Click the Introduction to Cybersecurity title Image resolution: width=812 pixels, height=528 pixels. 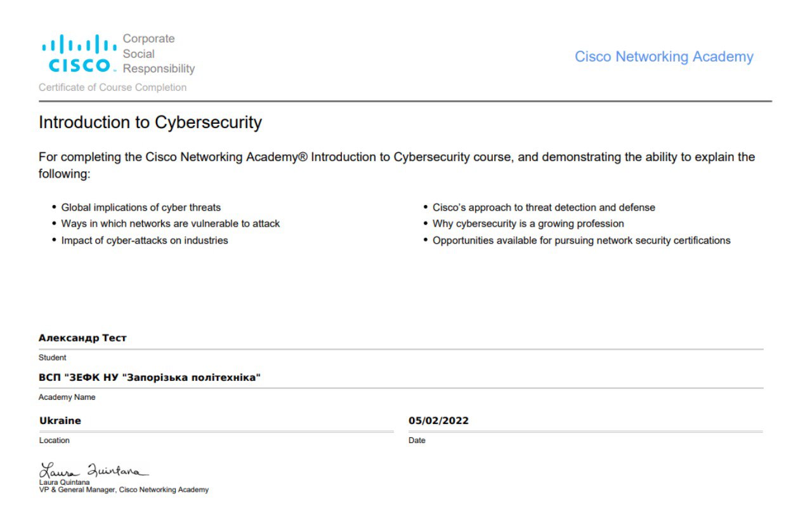pos(150,122)
